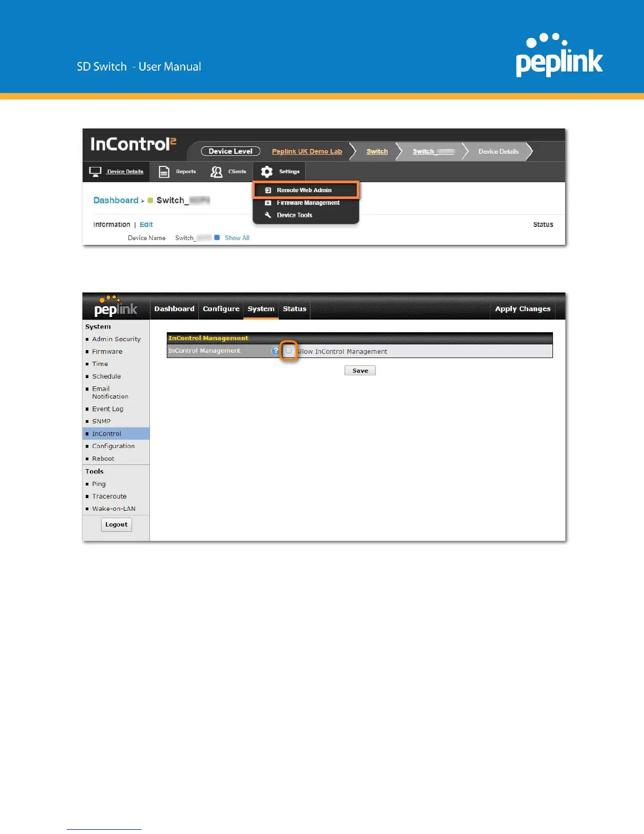Screen dimensions: 644x834
Task: Click the Remote Web Admin arrow icon
Action: (268, 190)
